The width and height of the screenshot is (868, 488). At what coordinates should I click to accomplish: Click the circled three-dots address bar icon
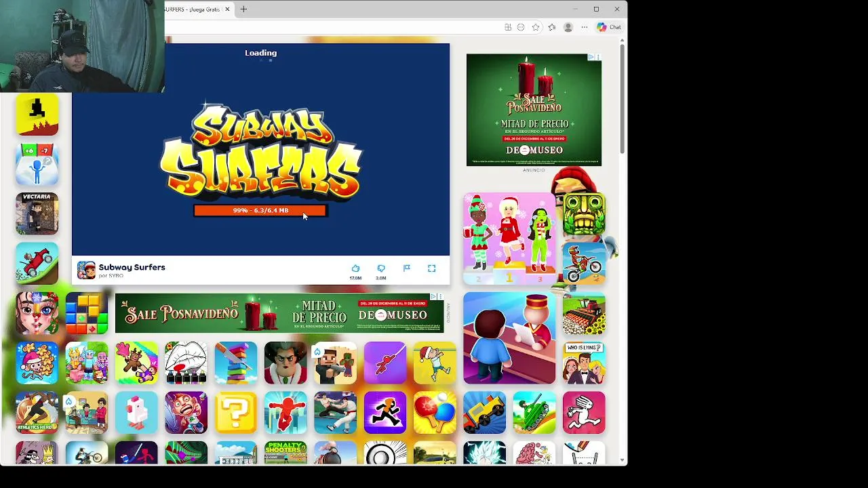(521, 27)
